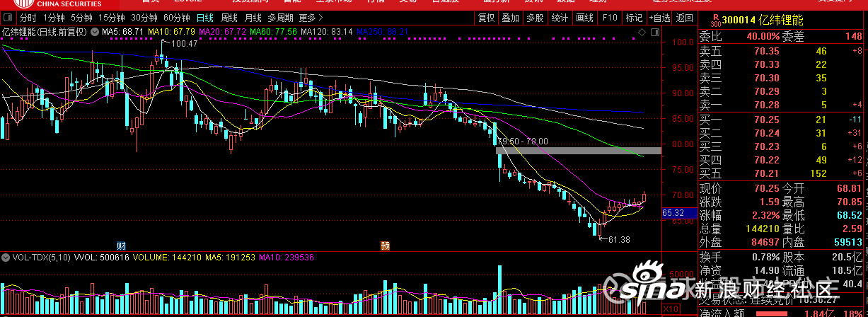868x317 pixels.
Task: Select the 卖二 70.29 order row
Action: 782,91
